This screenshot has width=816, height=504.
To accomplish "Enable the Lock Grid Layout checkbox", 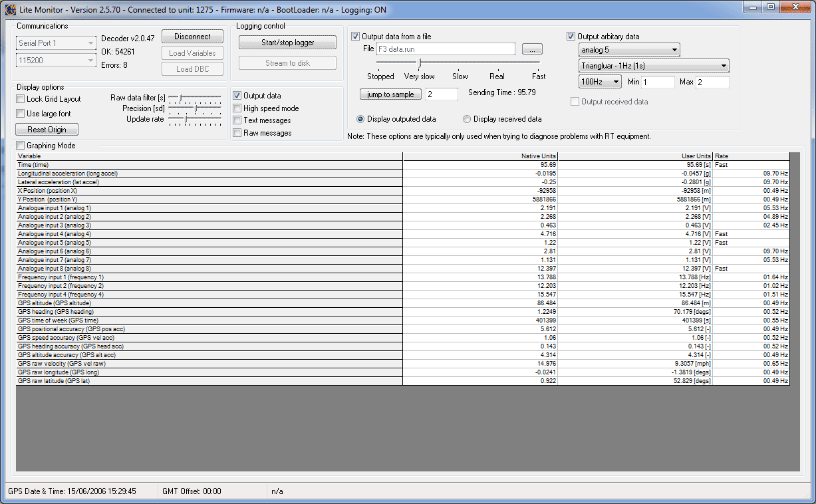I will tap(21, 99).
